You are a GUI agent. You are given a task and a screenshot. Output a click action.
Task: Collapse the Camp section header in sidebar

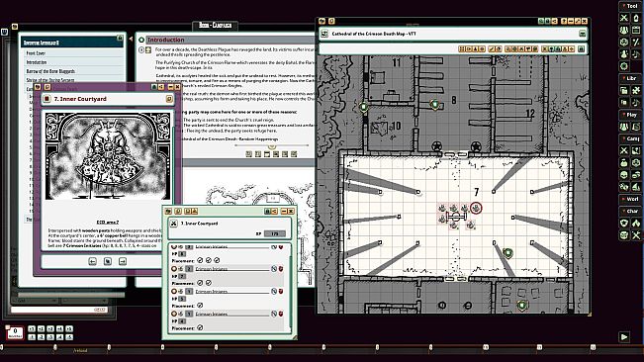coord(631,138)
